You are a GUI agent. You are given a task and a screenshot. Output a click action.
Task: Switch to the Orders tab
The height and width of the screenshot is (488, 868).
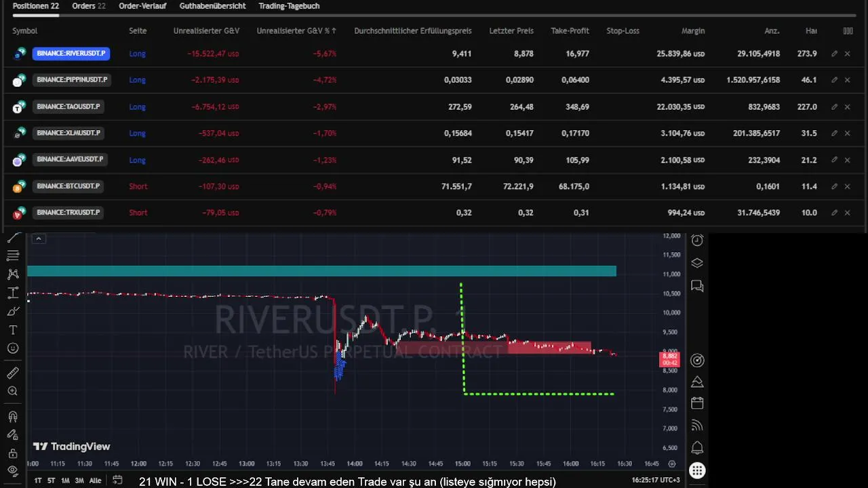click(89, 6)
